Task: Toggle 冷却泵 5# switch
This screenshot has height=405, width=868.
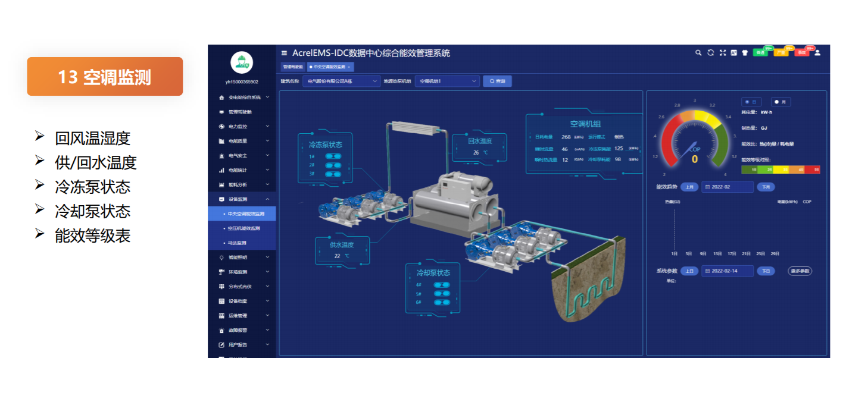Action: (x=441, y=294)
